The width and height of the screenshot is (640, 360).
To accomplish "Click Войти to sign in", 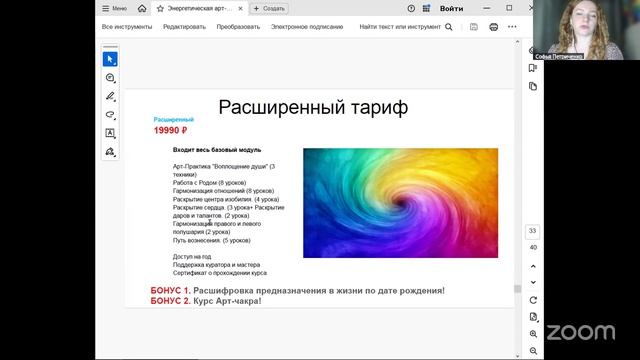I will tap(451, 9).
